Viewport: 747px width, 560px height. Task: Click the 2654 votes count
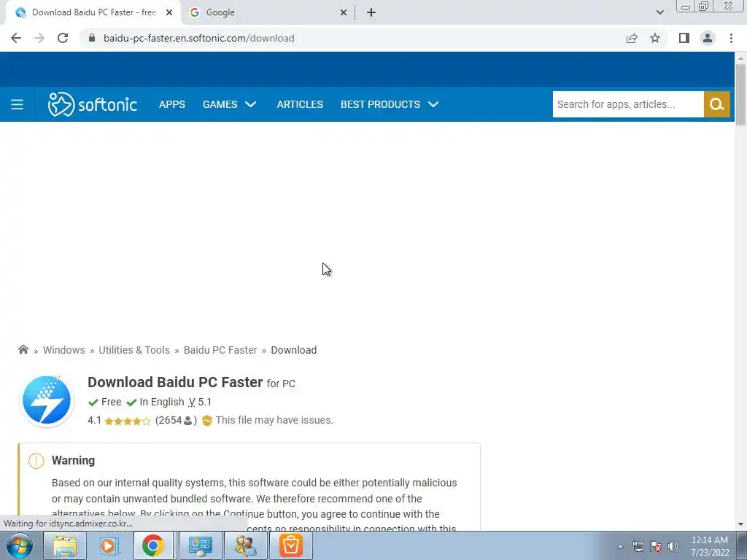[x=176, y=421]
